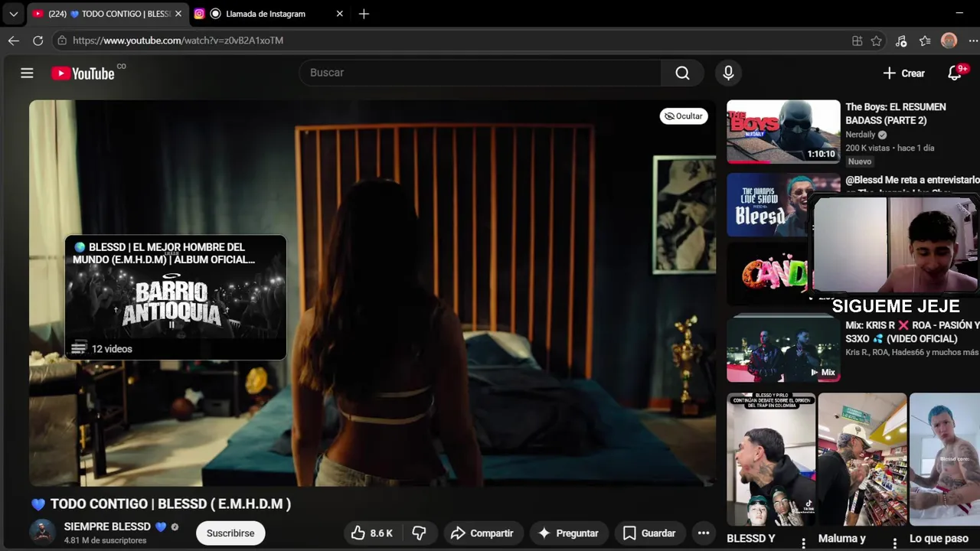Open the tab search dropdown arrow
The image size is (980, 551).
tap(13, 14)
